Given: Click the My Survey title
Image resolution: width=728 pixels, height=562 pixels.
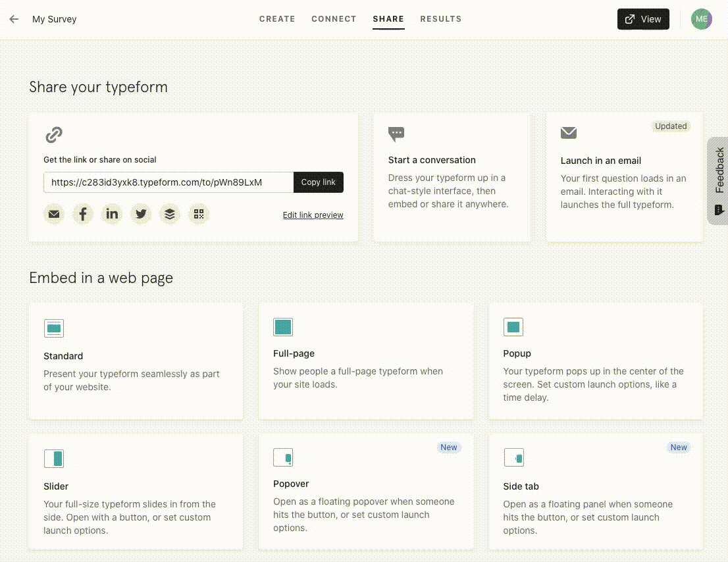Looking at the screenshot, I should (55, 19).
